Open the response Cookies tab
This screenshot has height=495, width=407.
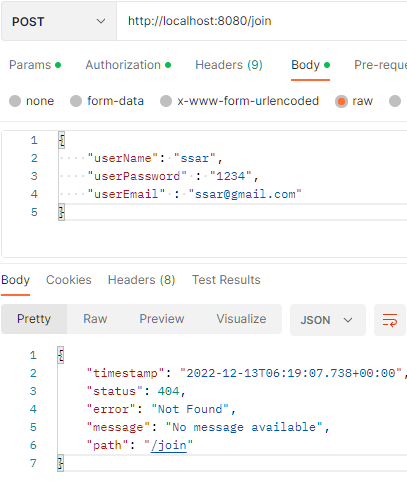(69, 280)
